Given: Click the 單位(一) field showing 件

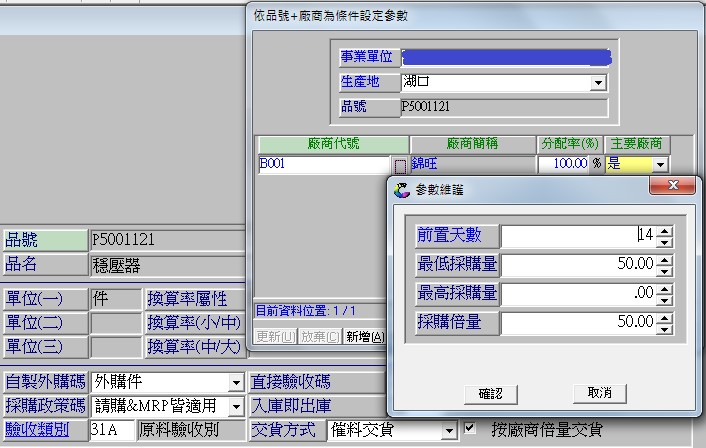Looking at the screenshot, I should click(x=116, y=299).
